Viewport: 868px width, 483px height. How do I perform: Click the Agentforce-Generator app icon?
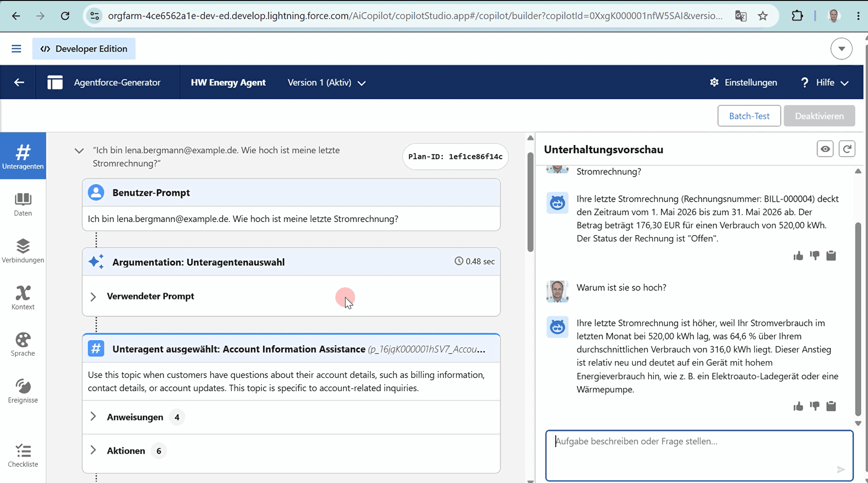click(55, 82)
